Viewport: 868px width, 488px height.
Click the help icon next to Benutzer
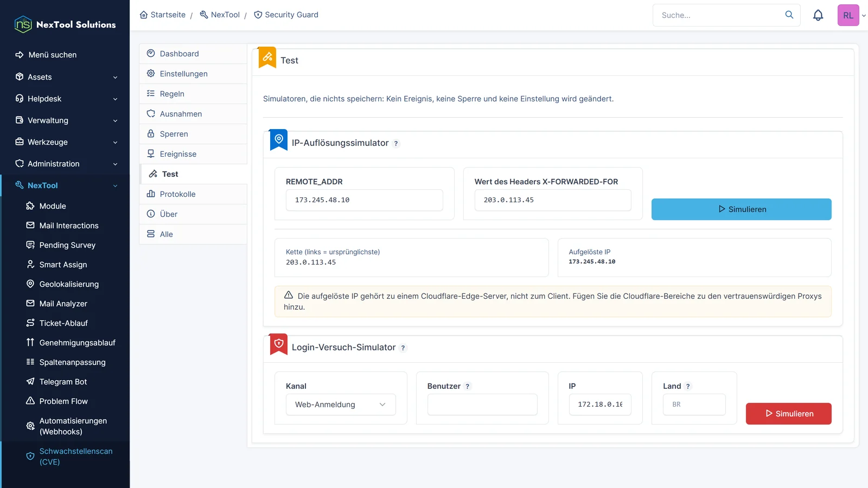click(468, 387)
